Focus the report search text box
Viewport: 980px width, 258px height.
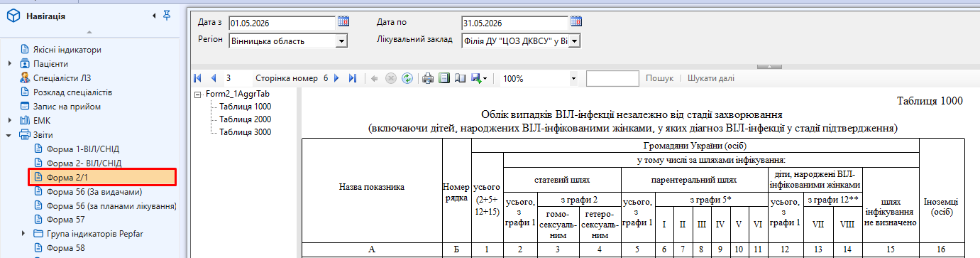[613, 78]
